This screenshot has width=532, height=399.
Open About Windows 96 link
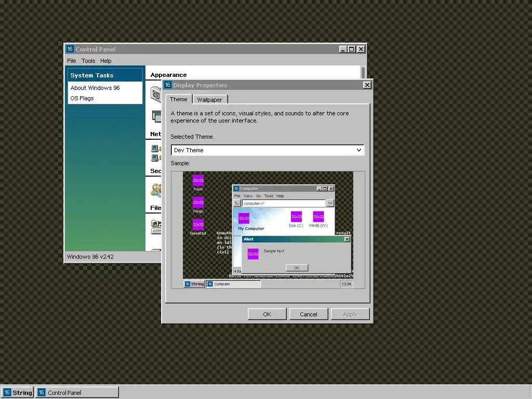95,88
